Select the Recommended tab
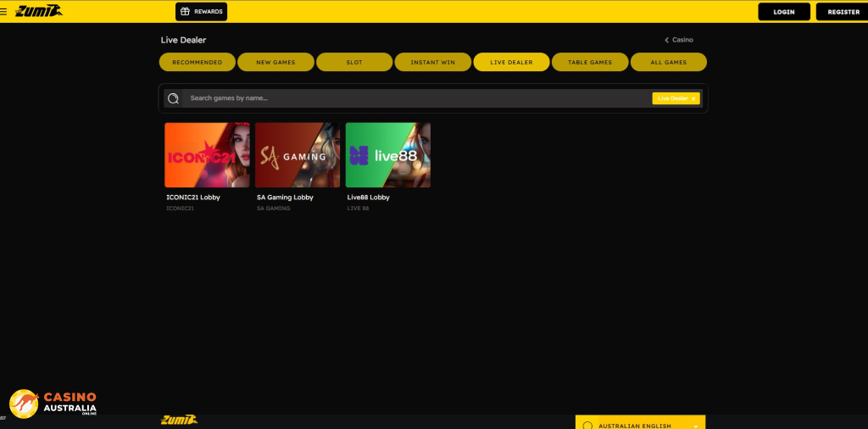Image resolution: width=868 pixels, height=429 pixels. pos(197,62)
